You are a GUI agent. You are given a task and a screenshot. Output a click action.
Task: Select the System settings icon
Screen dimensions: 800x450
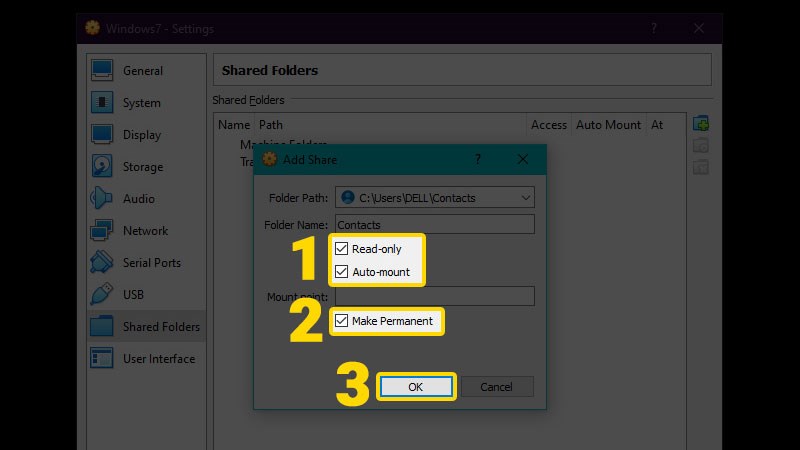point(102,103)
